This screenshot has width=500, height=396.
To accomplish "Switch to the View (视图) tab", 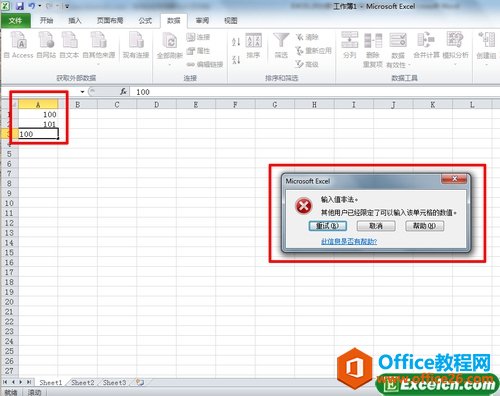I will click(x=231, y=21).
